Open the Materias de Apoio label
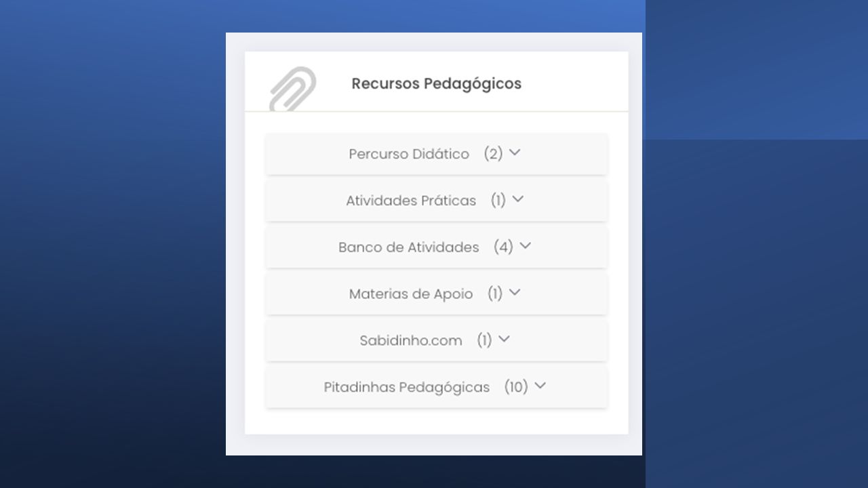This screenshot has height=488, width=868. pyautogui.click(x=411, y=294)
